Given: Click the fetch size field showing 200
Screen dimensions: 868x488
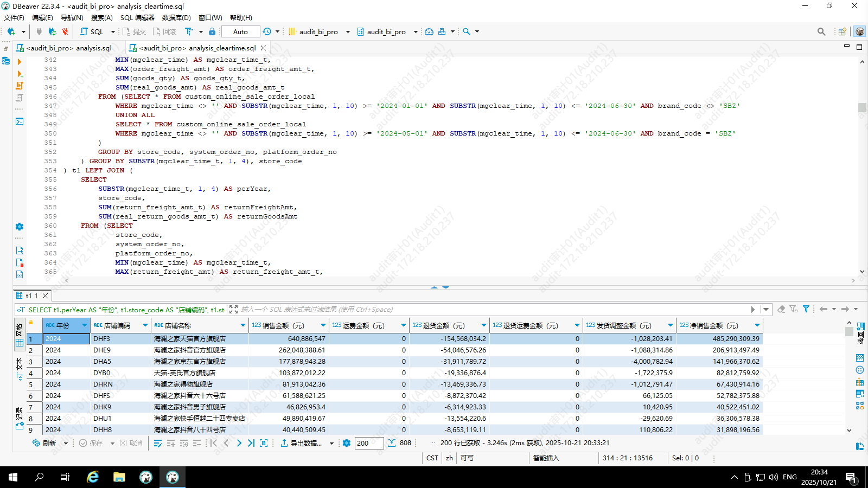Looking at the screenshot, I should pos(369,443).
